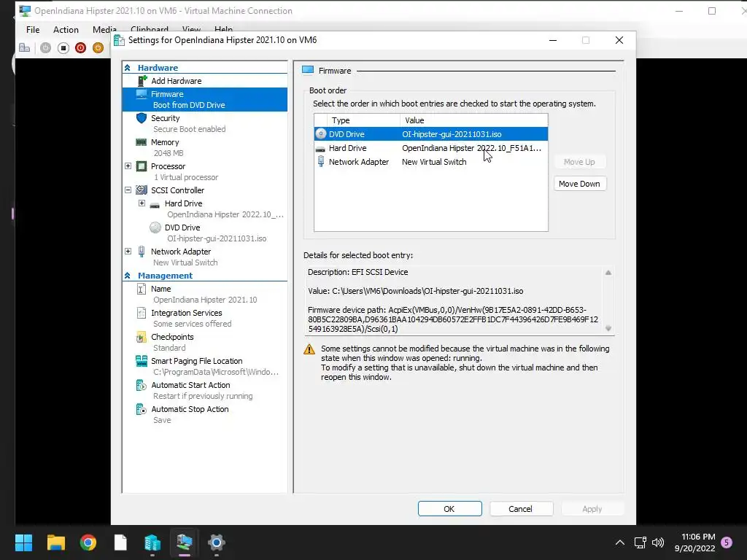Click the orange Save icon in VM toolbar
This screenshot has width=747, height=560.
coord(98,47)
